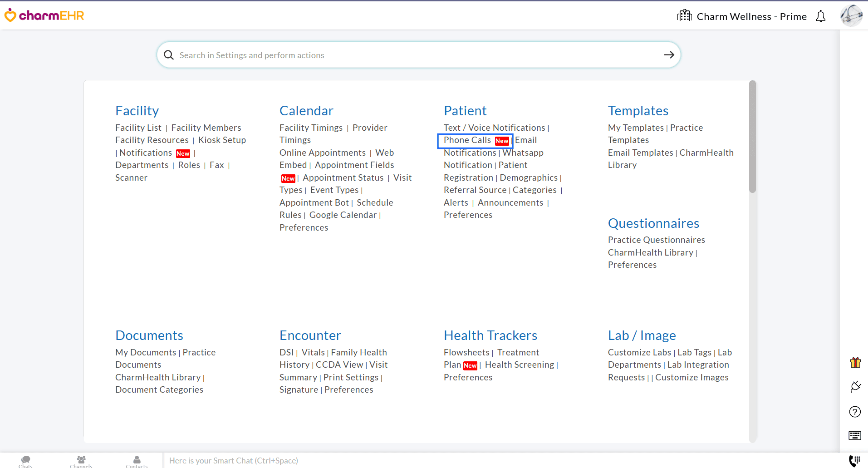Open the Contacts tab
Image resolution: width=868 pixels, height=468 pixels.
[x=137, y=462]
